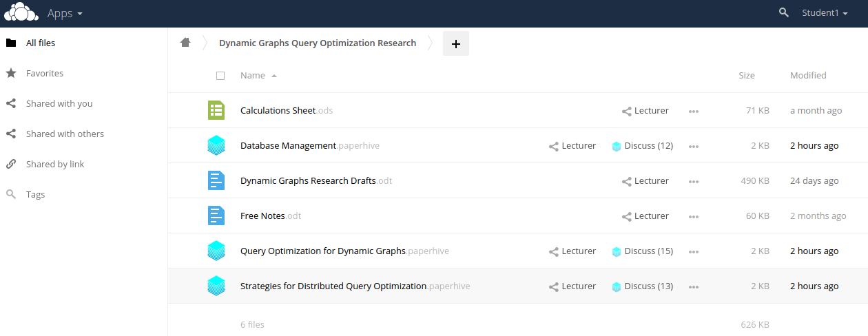
Task: Click the '24 days ago' modified date
Action: (814, 180)
